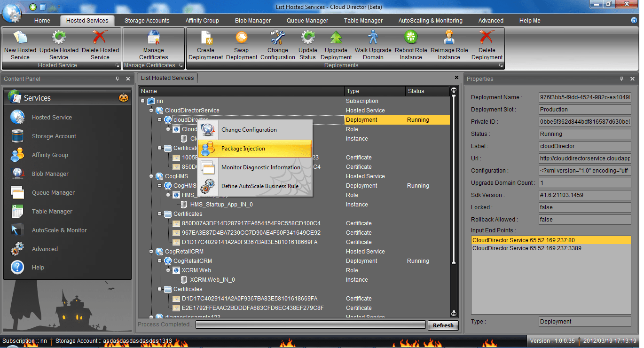644x348 pixels.
Task: Select Define AutoScale Business Rule menu entry
Action: click(259, 186)
